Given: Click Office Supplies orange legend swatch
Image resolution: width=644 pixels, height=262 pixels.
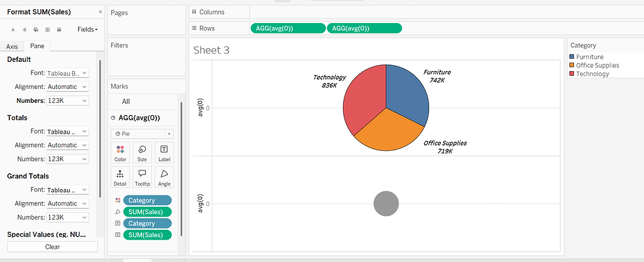Looking at the screenshot, I should (x=572, y=65).
